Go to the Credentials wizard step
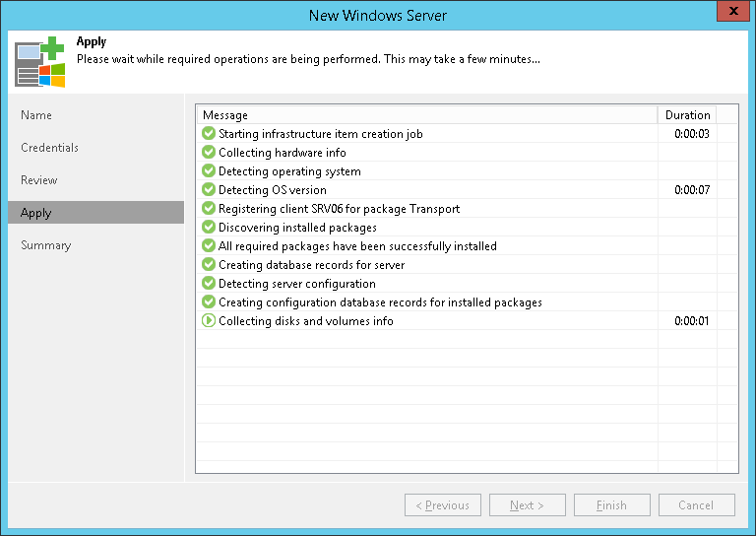The height and width of the screenshot is (536, 756). (49, 148)
